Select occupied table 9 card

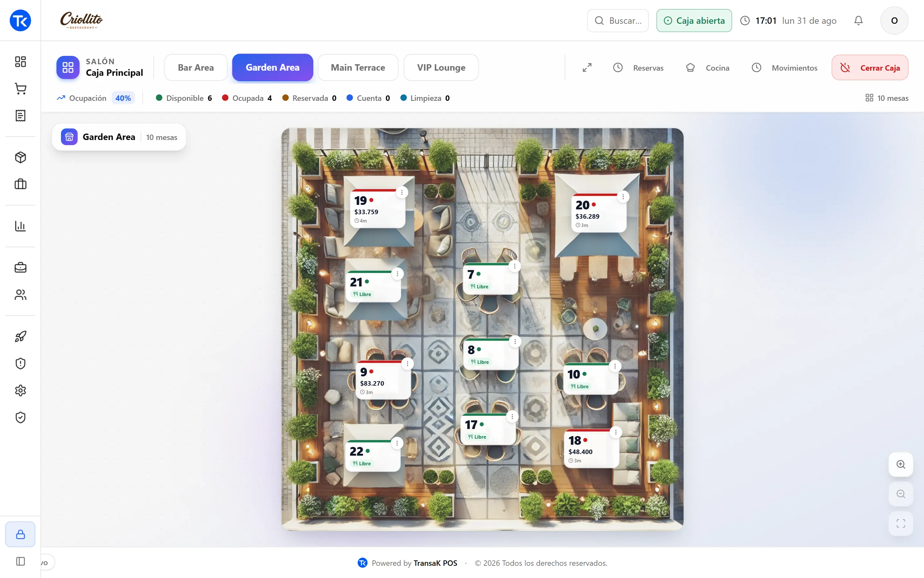pyautogui.click(x=383, y=380)
